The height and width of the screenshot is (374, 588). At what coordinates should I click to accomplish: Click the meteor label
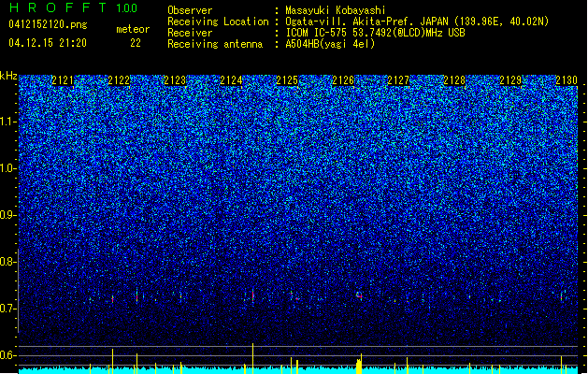133,29
